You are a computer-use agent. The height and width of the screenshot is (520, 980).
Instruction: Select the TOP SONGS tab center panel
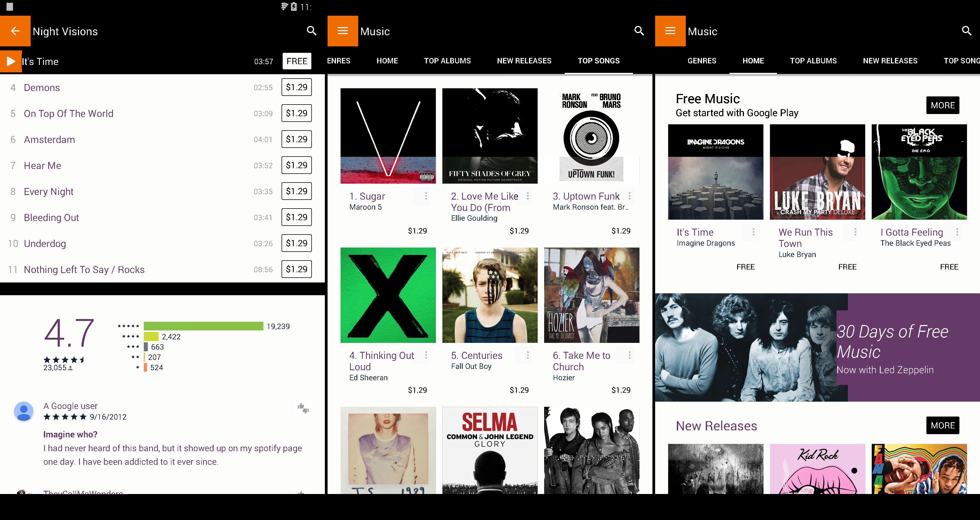pyautogui.click(x=597, y=60)
